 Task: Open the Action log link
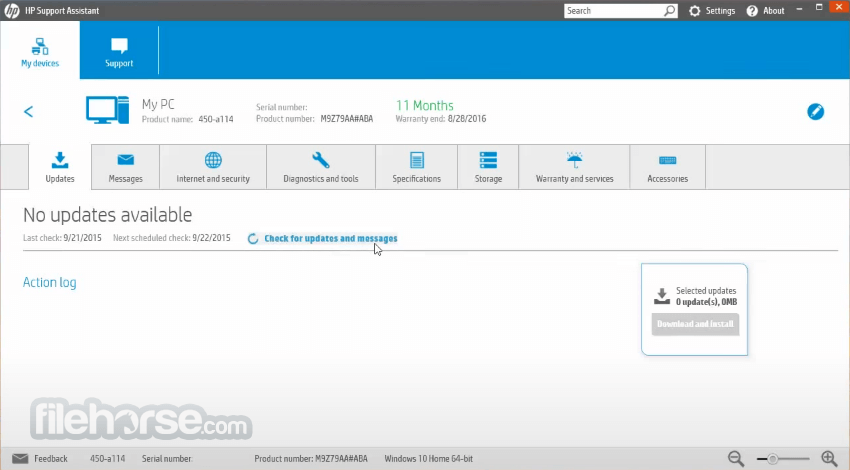coord(49,282)
